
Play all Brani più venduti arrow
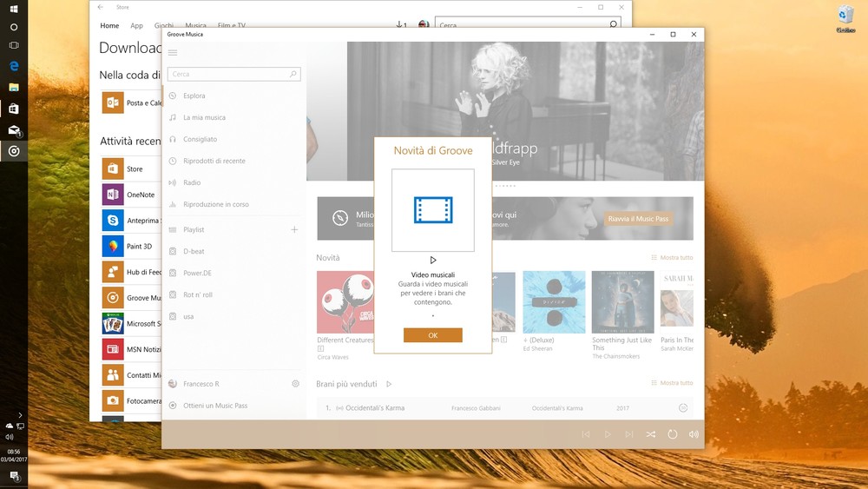(389, 384)
